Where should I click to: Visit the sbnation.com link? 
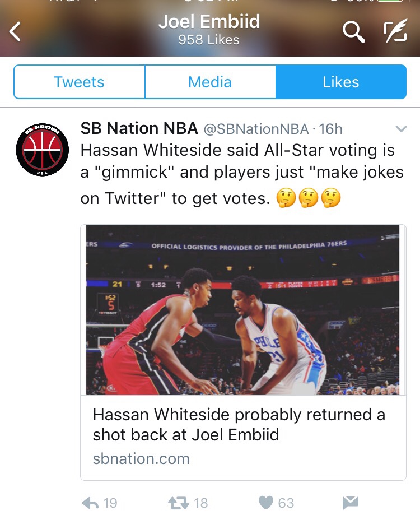pyautogui.click(x=141, y=459)
